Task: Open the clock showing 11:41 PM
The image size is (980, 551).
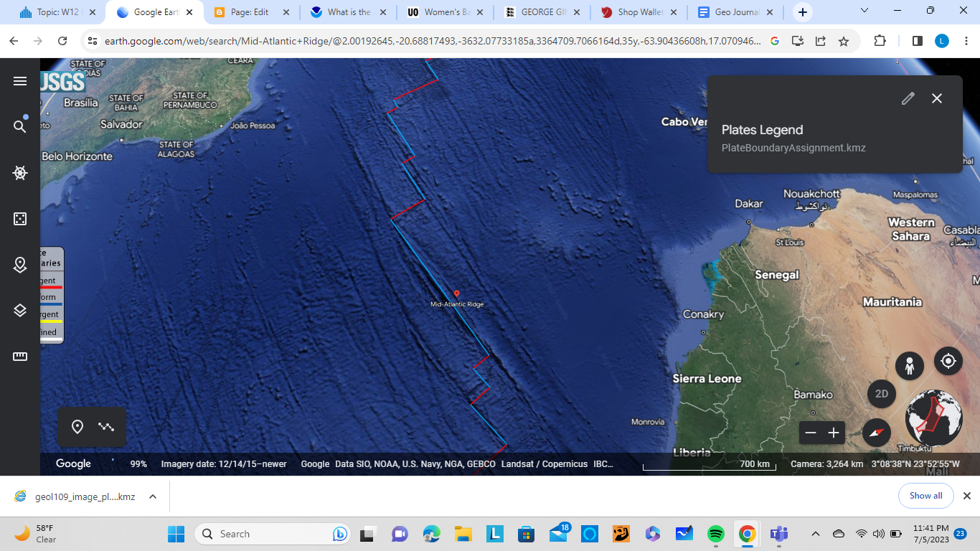Action: coord(932,534)
